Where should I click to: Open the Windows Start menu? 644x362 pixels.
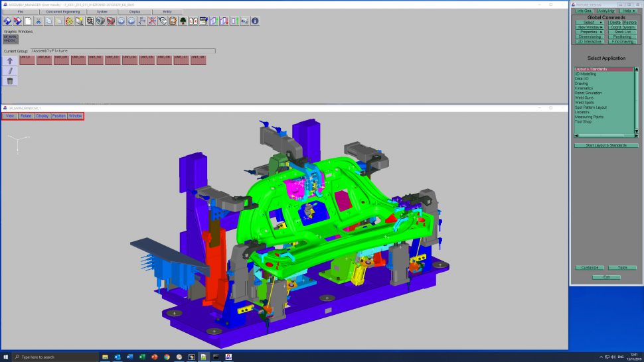[6, 357]
